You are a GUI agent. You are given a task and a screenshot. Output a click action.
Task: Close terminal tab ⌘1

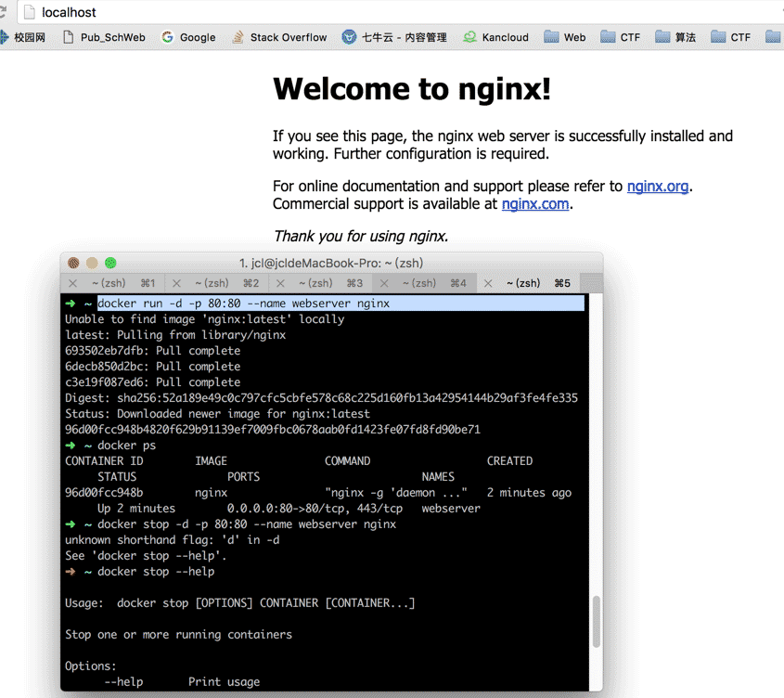click(73, 283)
